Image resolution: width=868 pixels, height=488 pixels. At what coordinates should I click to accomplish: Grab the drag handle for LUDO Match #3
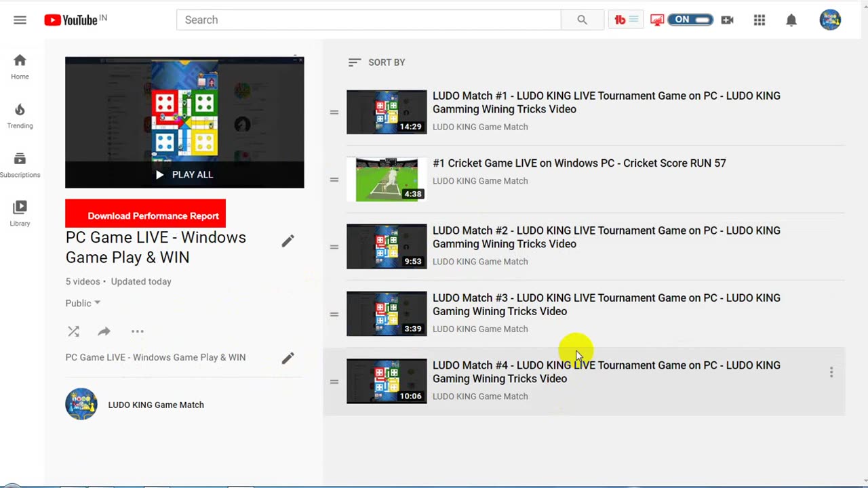point(334,314)
